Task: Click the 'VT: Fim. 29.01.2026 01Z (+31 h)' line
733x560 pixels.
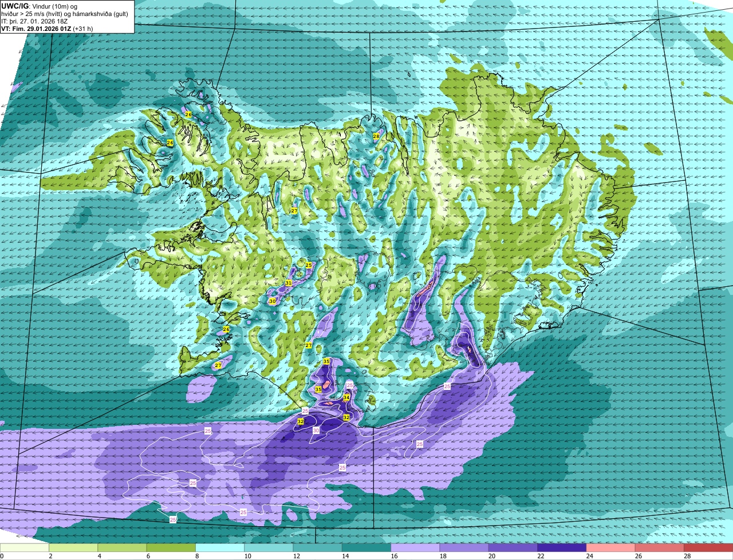Action: (47, 28)
